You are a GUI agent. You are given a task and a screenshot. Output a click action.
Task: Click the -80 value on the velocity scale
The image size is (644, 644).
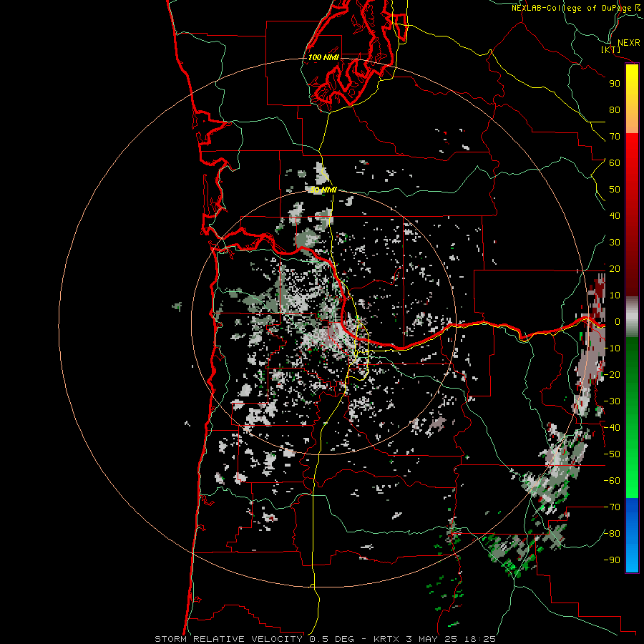(x=612, y=534)
